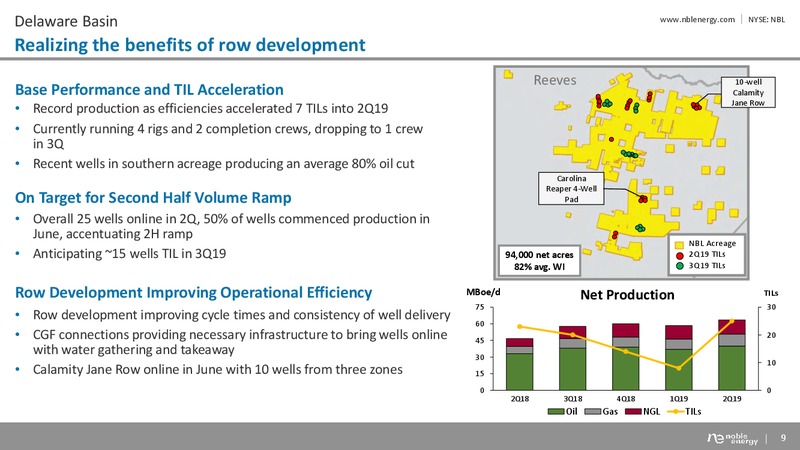This screenshot has height=450, width=800.
Task: Click bullet 'Currently running 4 rigs and 2 completion crews'
Action: coord(228,136)
